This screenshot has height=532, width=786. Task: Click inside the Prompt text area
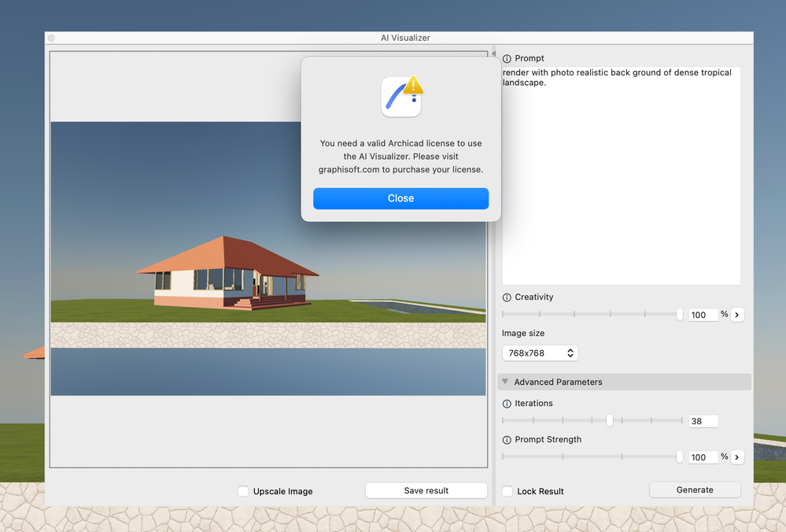621,175
